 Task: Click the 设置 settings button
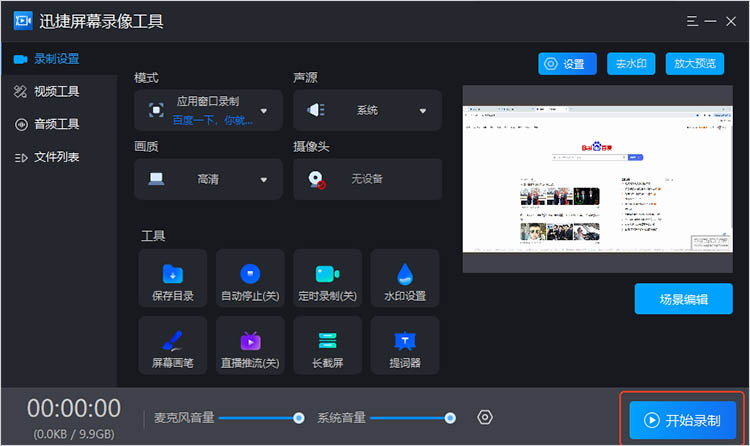567,64
